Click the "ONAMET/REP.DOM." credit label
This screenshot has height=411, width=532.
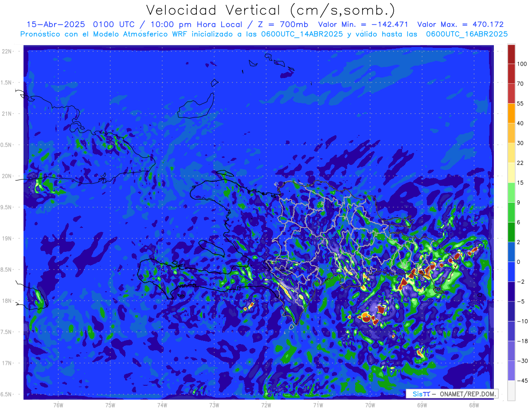[x=467, y=394]
